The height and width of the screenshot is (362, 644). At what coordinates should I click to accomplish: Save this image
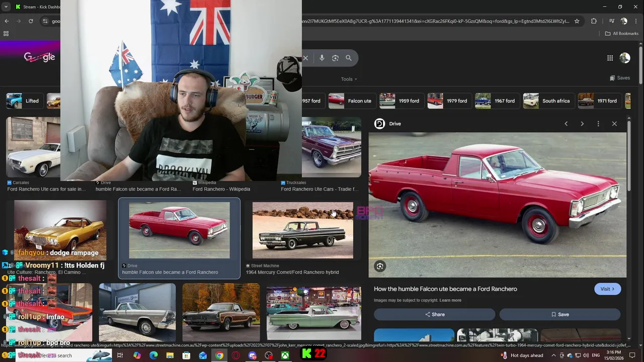click(559, 314)
